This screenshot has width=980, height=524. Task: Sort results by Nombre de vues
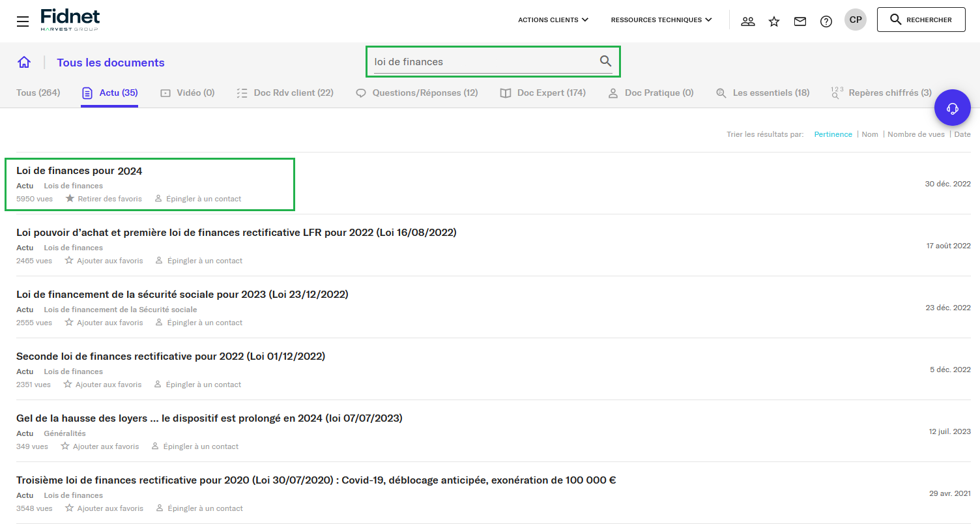[x=916, y=134]
